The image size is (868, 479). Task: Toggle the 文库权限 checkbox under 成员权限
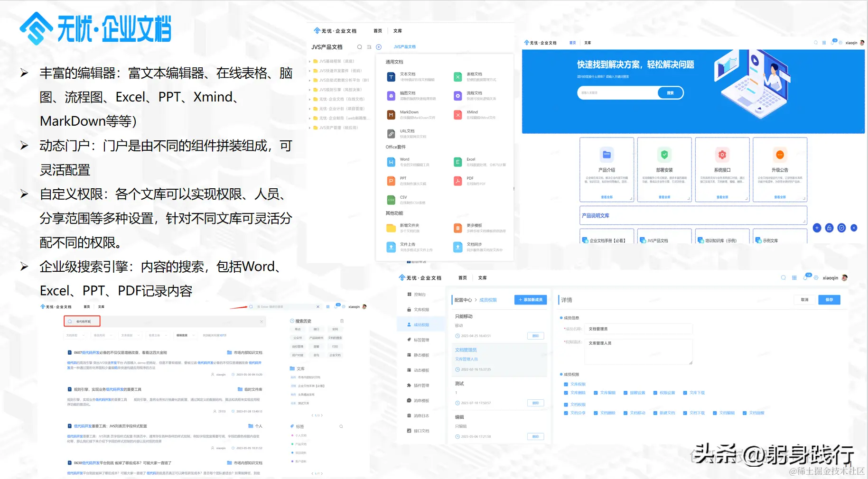[566, 384]
